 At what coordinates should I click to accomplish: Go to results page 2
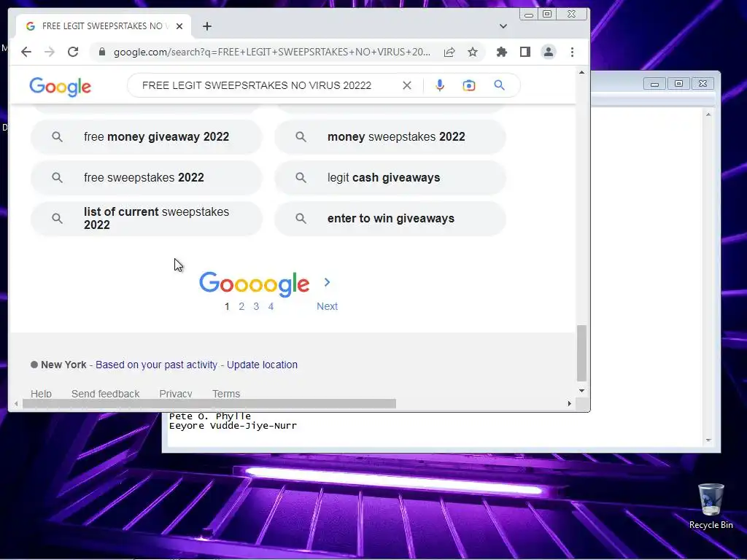241,306
